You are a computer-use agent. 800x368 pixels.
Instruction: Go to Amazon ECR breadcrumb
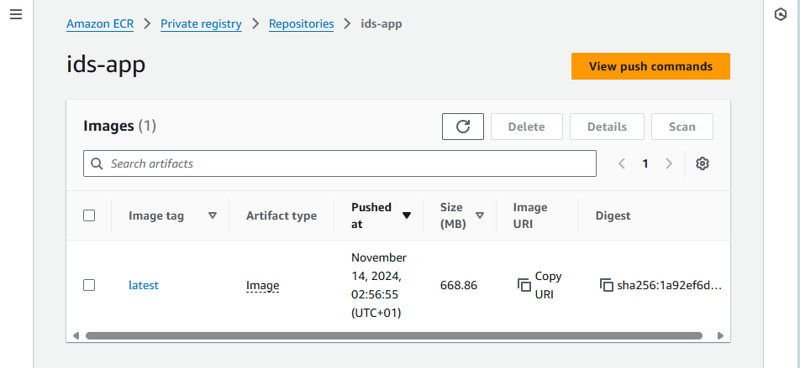[100, 24]
